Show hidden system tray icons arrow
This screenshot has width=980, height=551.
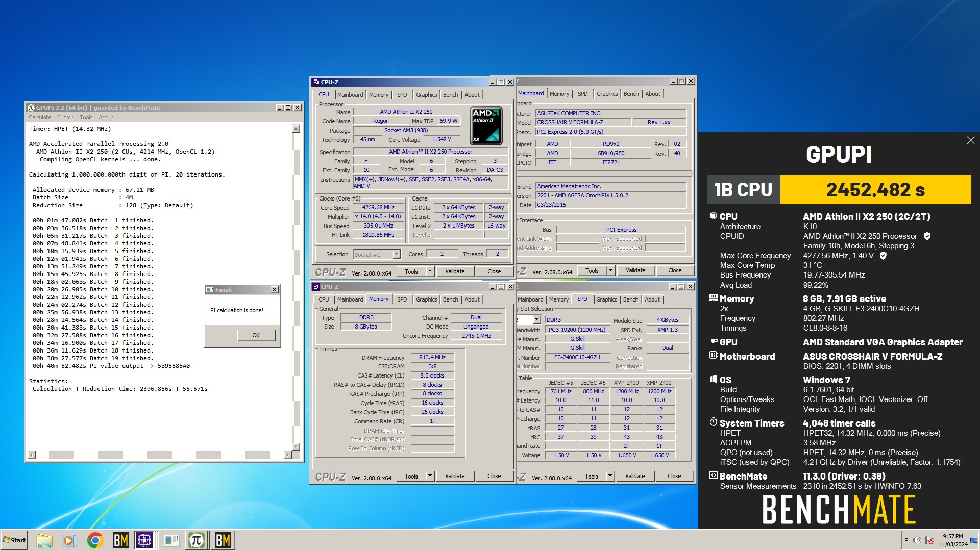(906, 540)
